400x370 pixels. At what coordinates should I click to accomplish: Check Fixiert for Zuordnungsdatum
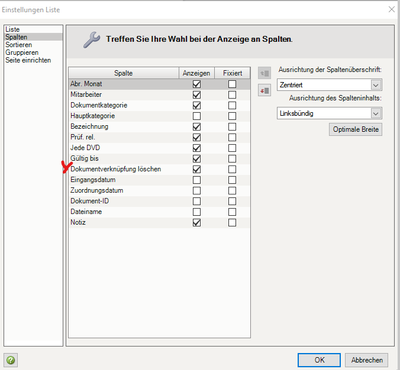pyautogui.click(x=232, y=191)
